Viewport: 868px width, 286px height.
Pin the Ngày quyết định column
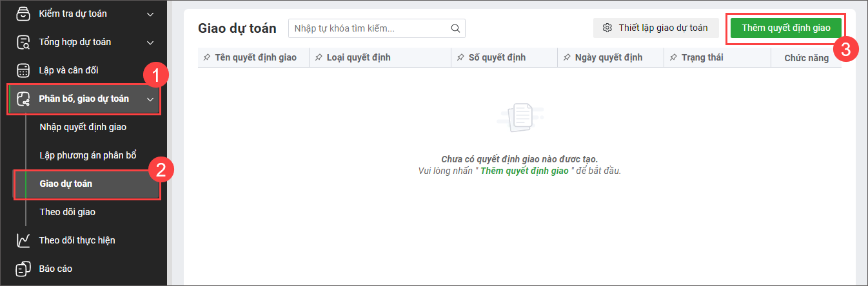pyautogui.click(x=567, y=58)
